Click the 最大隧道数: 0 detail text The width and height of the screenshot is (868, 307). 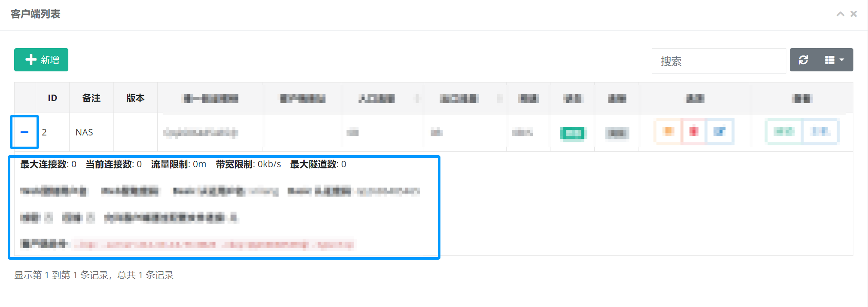(318, 164)
